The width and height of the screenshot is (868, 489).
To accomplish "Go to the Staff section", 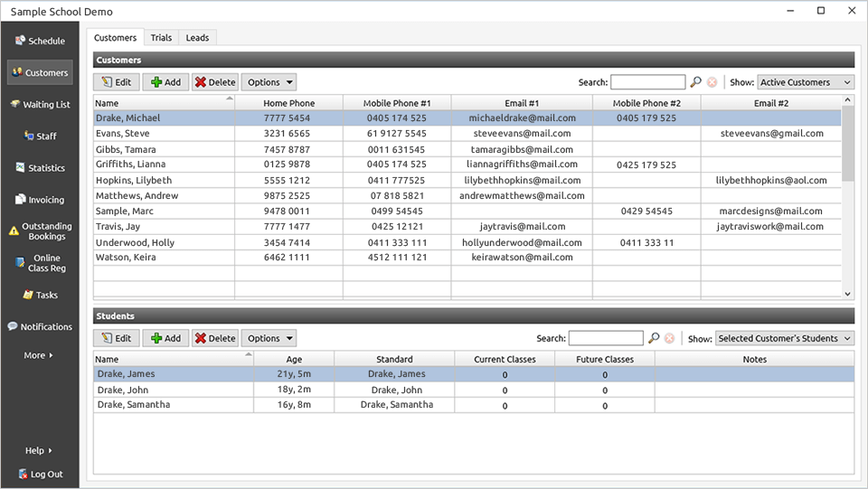I will coord(40,136).
